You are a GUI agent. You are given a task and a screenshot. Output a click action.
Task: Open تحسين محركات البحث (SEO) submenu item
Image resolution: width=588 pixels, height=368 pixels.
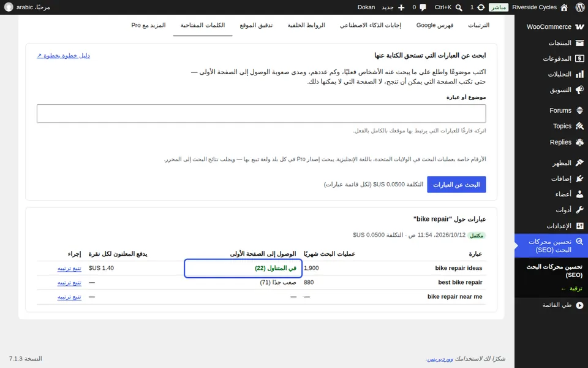click(554, 270)
